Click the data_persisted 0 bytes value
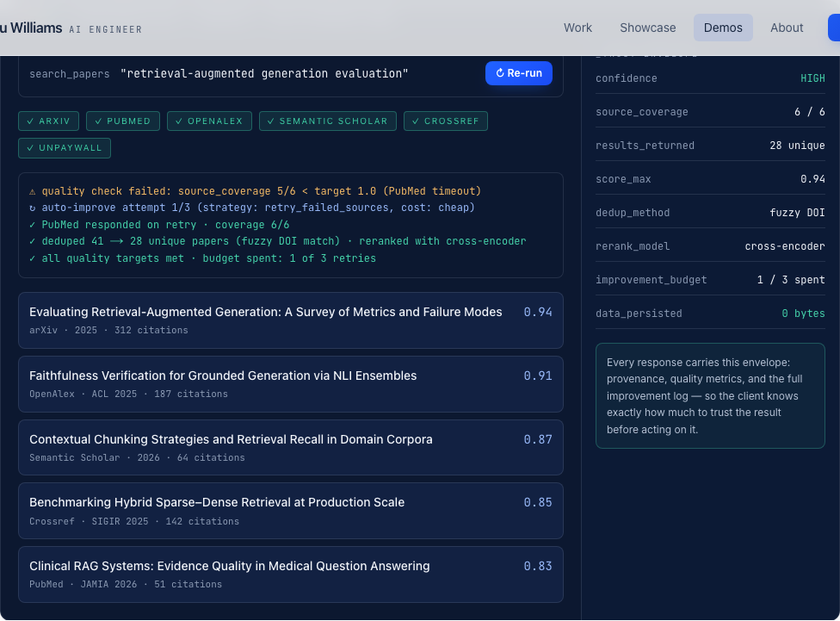 click(803, 314)
